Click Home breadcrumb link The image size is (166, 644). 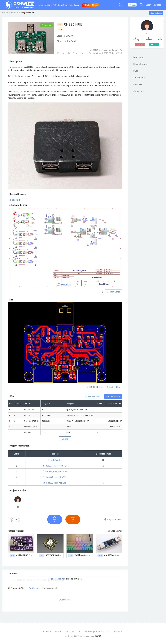[x=5, y=13]
